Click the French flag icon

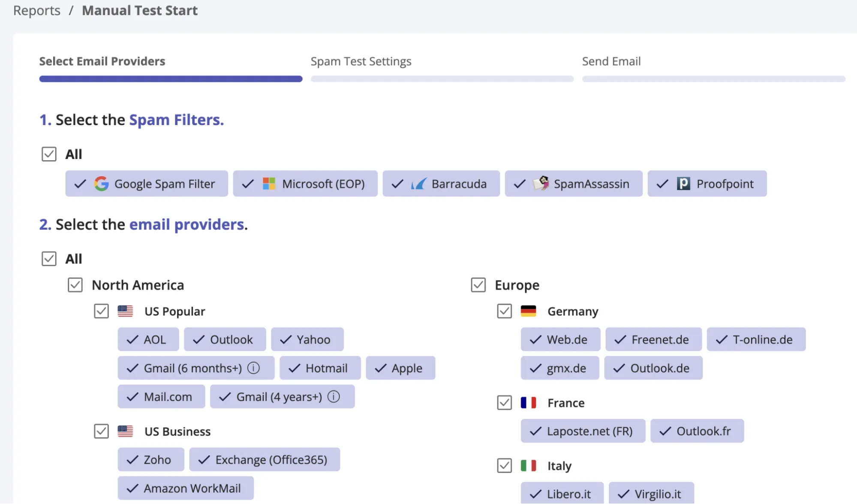pyautogui.click(x=528, y=403)
